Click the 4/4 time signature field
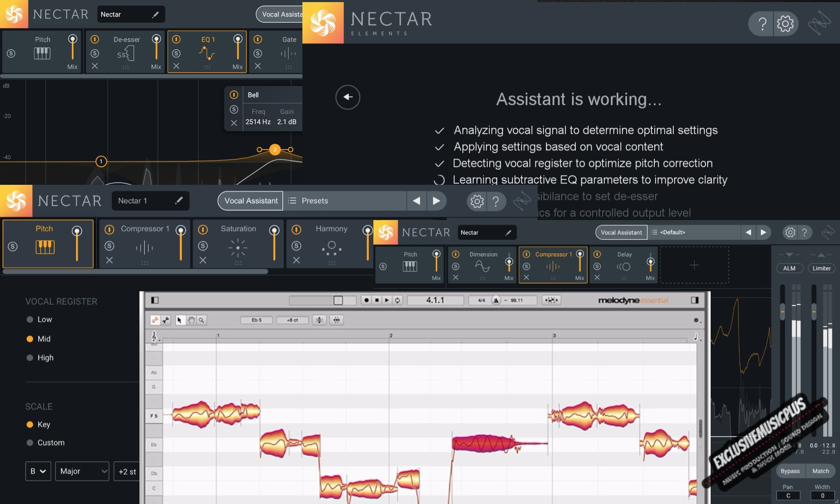Viewport: 840px width, 504px height. pyautogui.click(x=481, y=300)
